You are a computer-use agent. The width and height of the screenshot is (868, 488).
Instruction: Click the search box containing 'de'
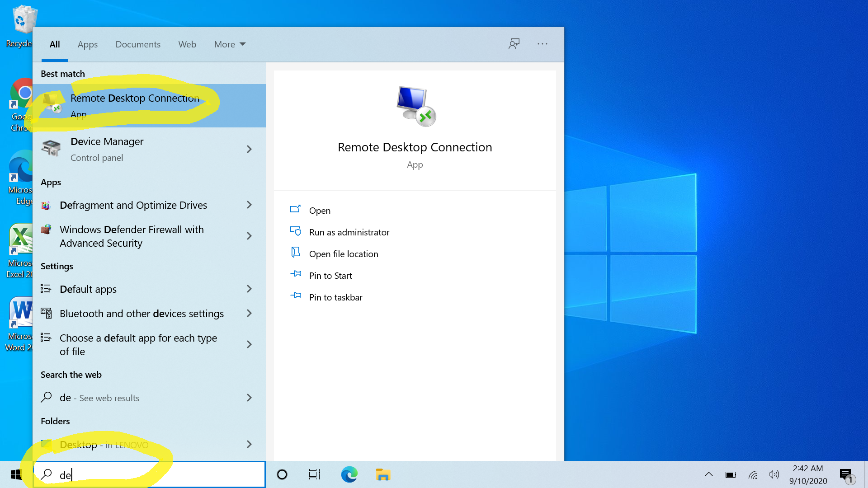tap(149, 474)
